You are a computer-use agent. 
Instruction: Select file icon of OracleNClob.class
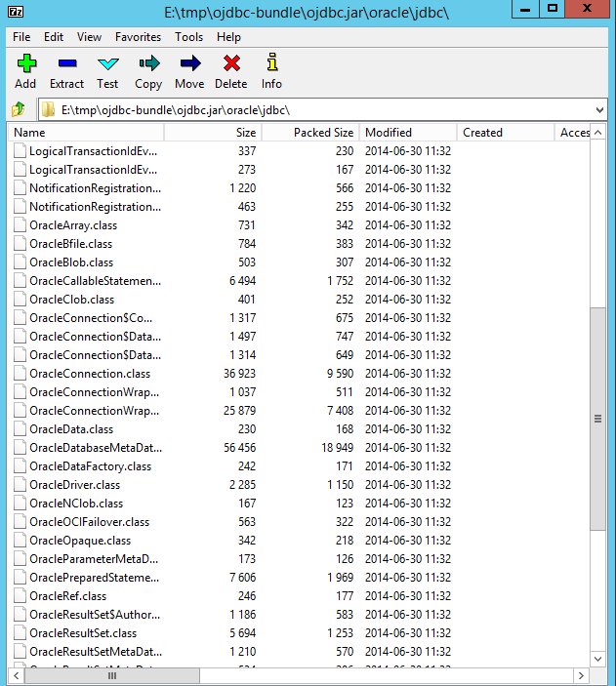click(x=20, y=504)
